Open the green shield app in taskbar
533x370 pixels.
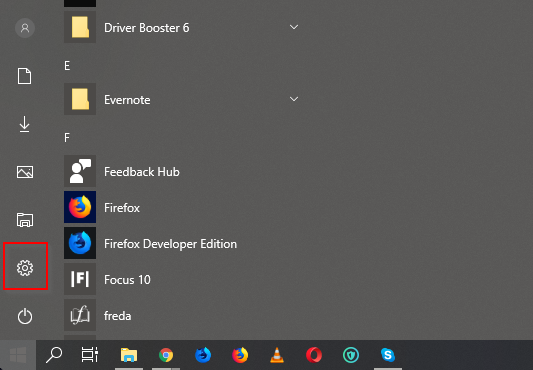pos(351,355)
